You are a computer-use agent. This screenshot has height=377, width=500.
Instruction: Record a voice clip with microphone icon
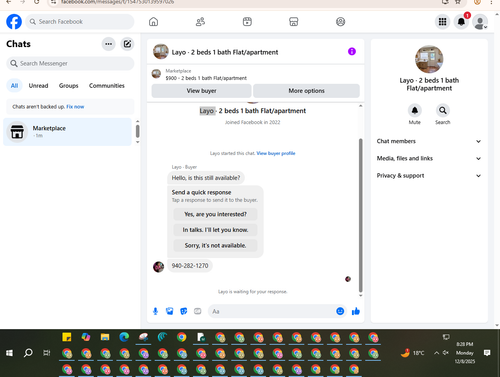(155, 311)
